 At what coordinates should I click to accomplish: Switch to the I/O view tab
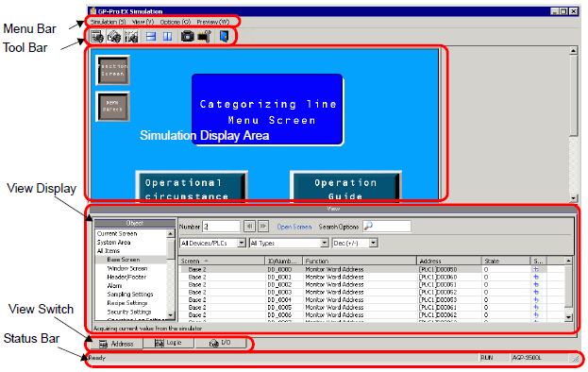221,343
